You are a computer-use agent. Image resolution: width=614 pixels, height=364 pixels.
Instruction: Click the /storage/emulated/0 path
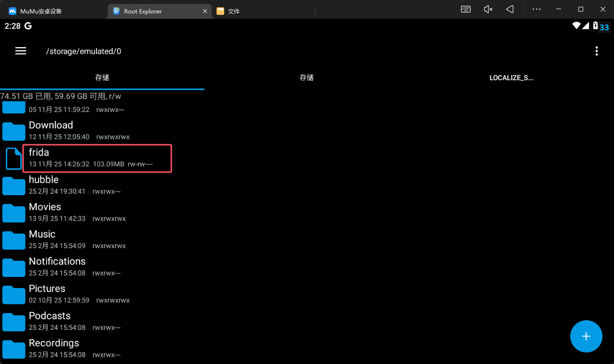(84, 51)
